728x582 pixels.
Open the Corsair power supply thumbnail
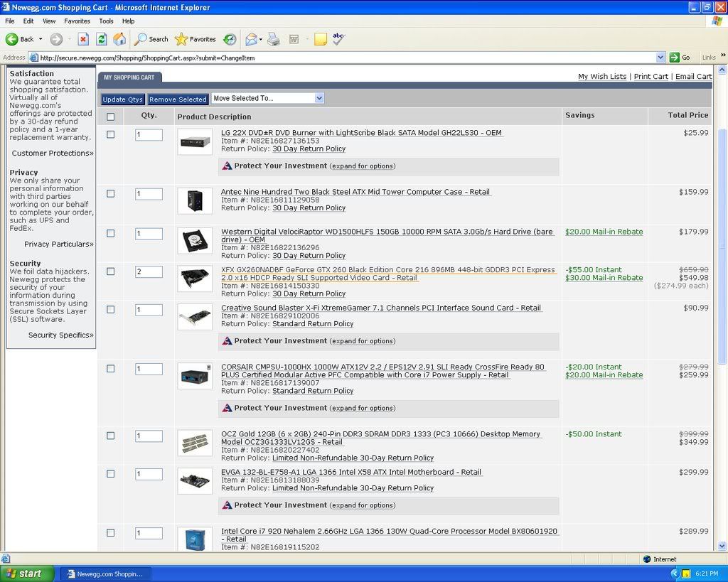click(195, 375)
